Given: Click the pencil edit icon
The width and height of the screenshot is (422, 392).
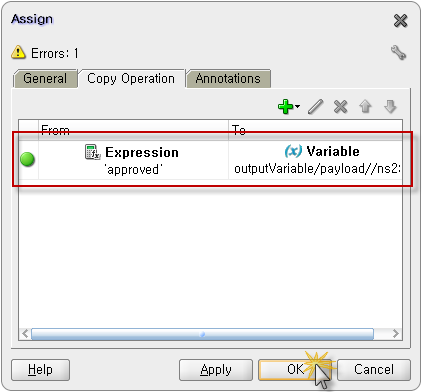Looking at the screenshot, I should pos(315,107).
